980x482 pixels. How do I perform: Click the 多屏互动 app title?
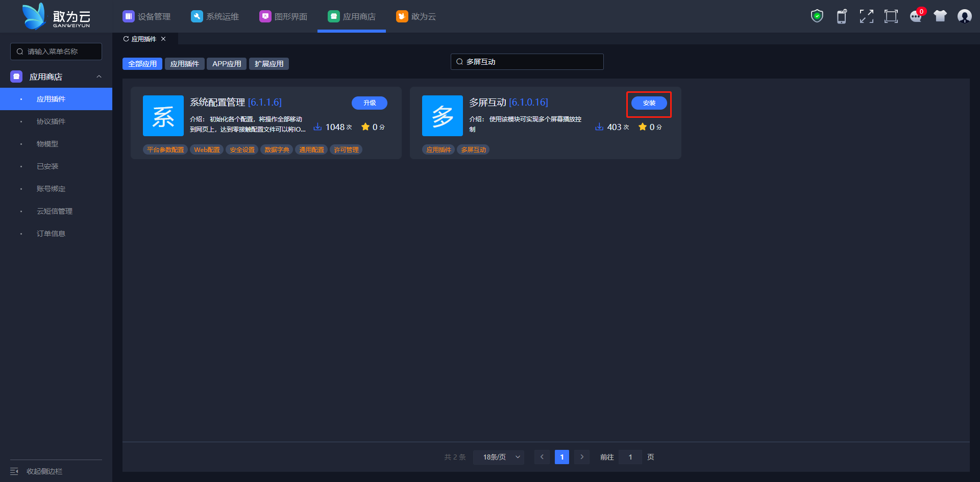[x=487, y=103]
